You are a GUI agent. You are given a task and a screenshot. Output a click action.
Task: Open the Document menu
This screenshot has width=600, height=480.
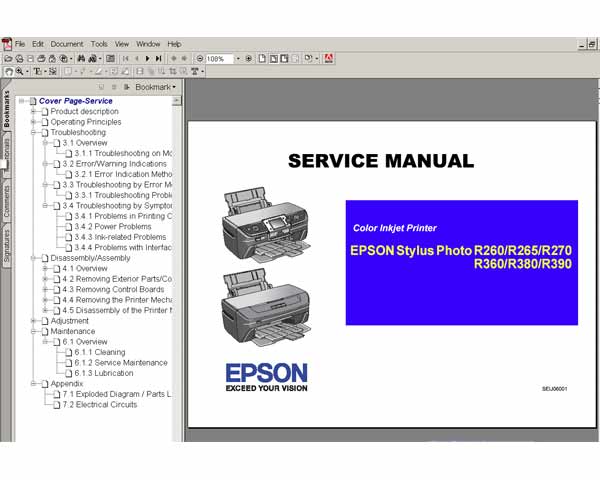pos(67,44)
